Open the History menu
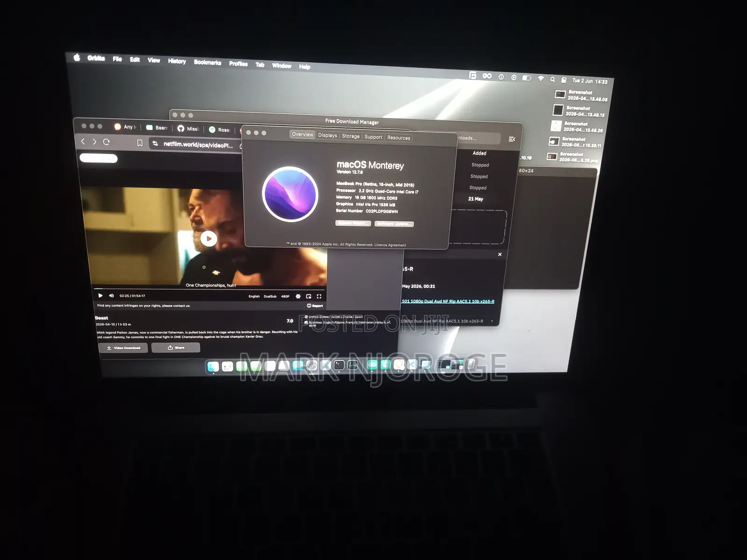The height and width of the screenshot is (560, 747). (x=177, y=61)
